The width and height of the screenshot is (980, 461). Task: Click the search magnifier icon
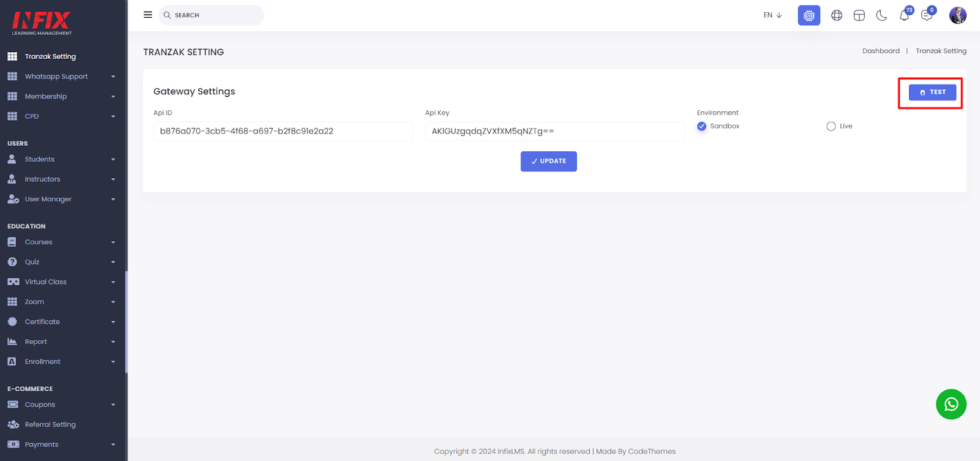tap(167, 15)
